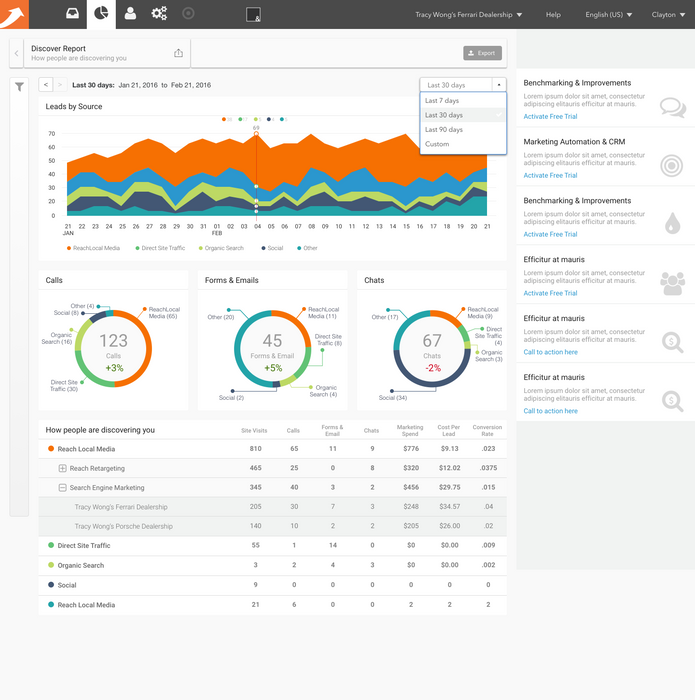Viewport: 695px width, 700px height.
Task: Click the ReachLocal Media (65) label in Calls
Action: click(163, 312)
